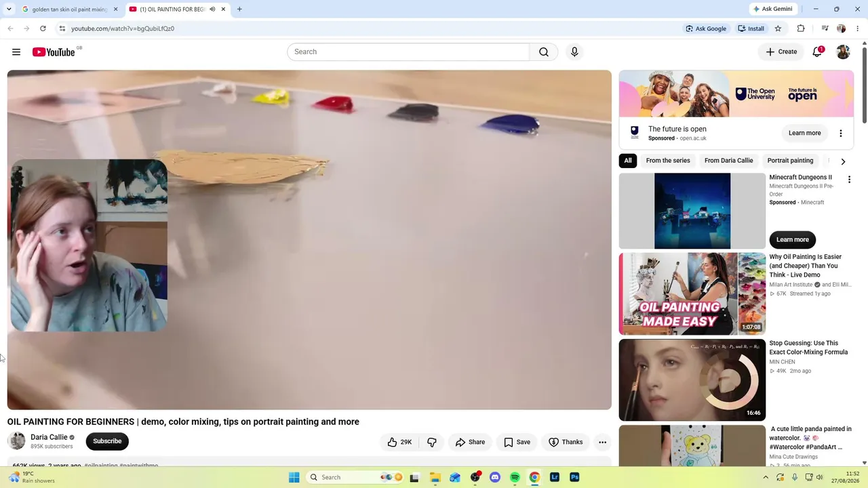Open Daria Callie channel avatar
The height and width of the screenshot is (488, 868).
pos(16,441)
